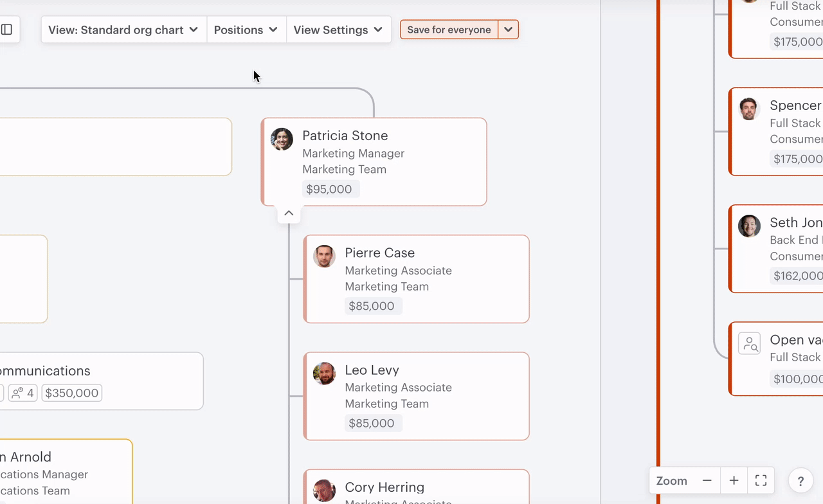The image size is (823, 504).
Task: Open the View: Standard org chart dropdown
Action: pyautogui.click(x=123, y=30)
